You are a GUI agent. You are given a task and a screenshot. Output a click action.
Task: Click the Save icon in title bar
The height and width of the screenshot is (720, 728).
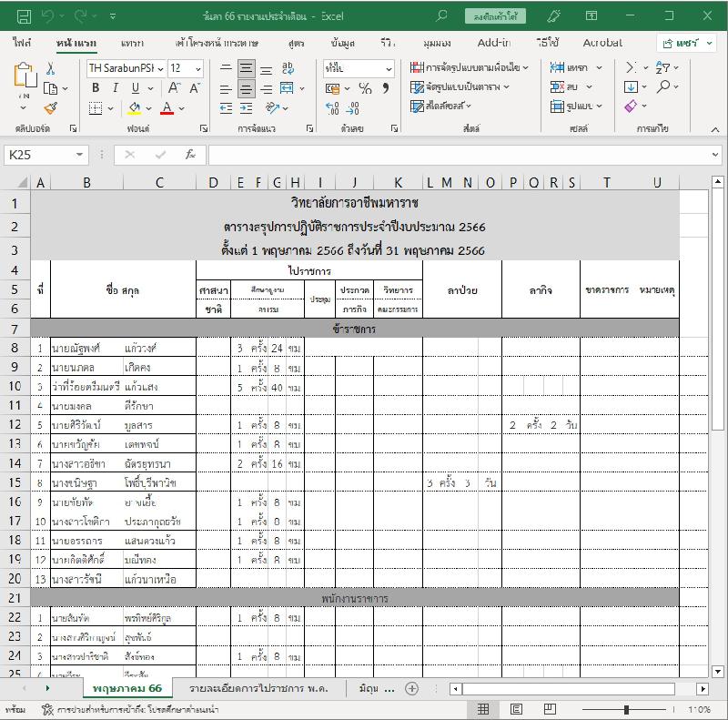(x=24, y=15)
